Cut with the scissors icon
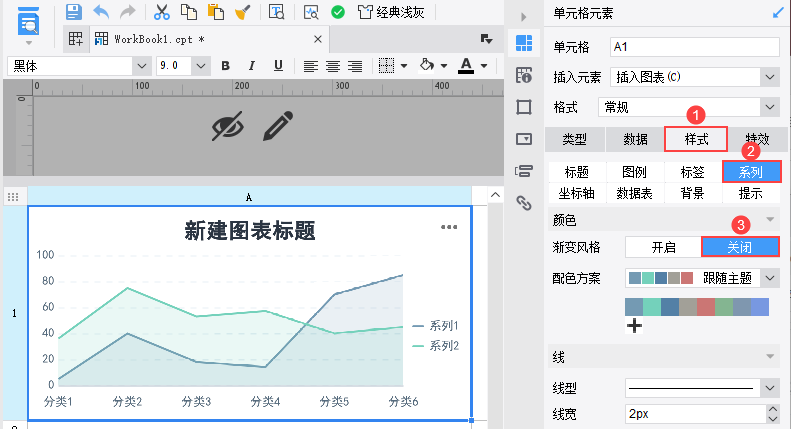Screen dimensions: 791x429 click(x=161, y=12)
